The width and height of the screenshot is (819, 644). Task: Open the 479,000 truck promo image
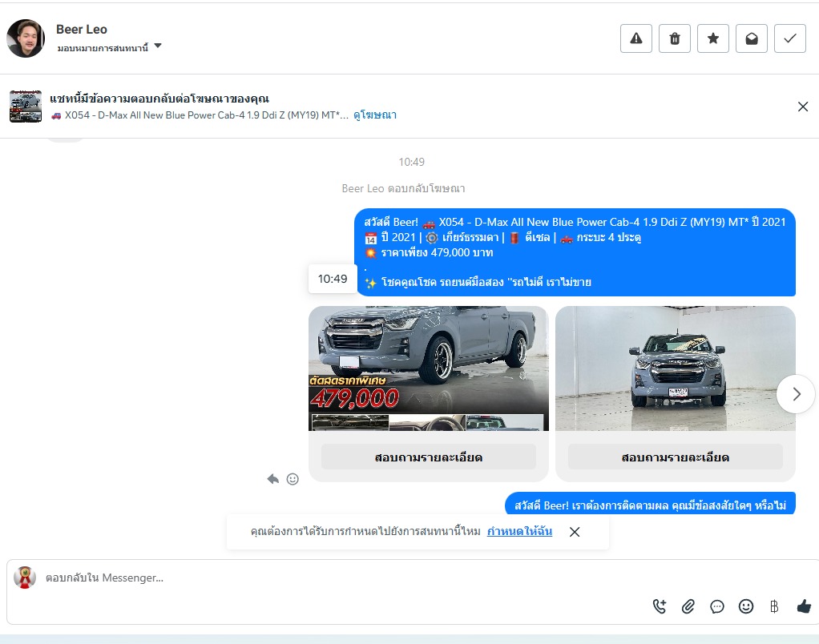tap(428, 368)
